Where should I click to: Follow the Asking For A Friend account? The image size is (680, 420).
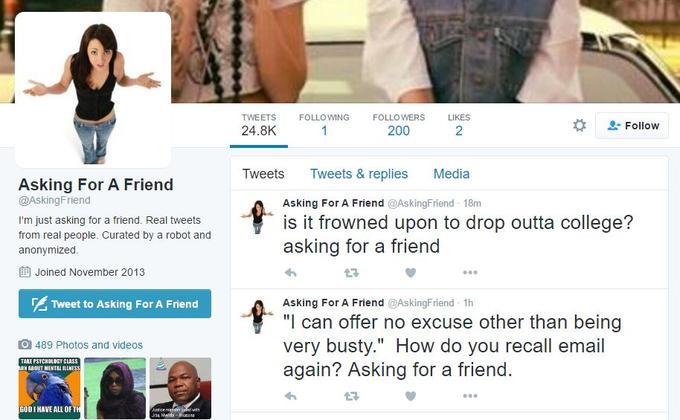coord(632,125)
